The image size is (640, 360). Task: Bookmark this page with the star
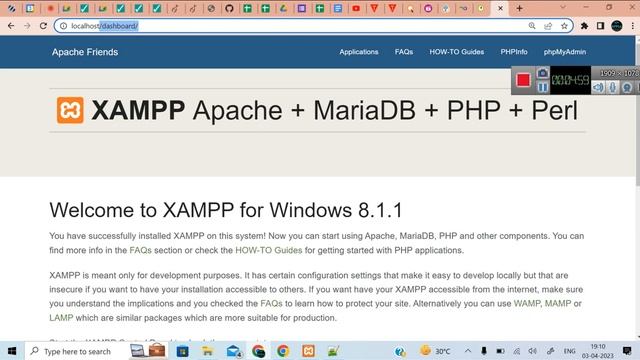564,26
